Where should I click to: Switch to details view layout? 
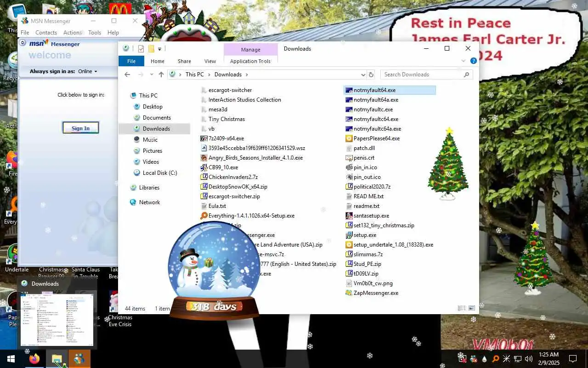coord(461,308)
